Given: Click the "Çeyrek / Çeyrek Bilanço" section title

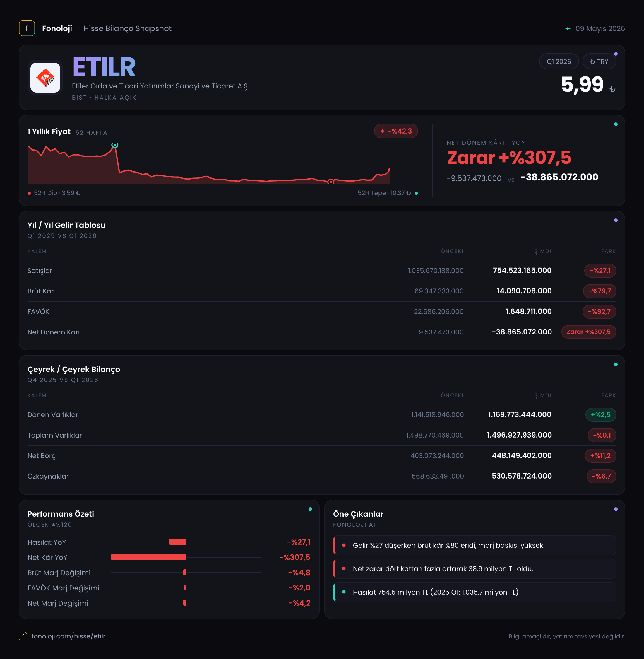Looking at the screenshot, I should (x=74, y=369).
